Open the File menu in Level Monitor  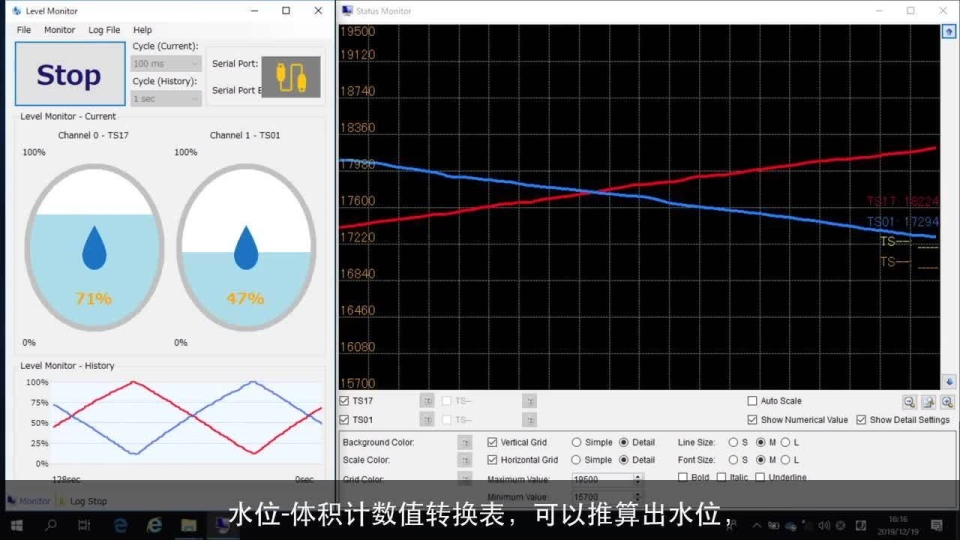coord(24,29)
